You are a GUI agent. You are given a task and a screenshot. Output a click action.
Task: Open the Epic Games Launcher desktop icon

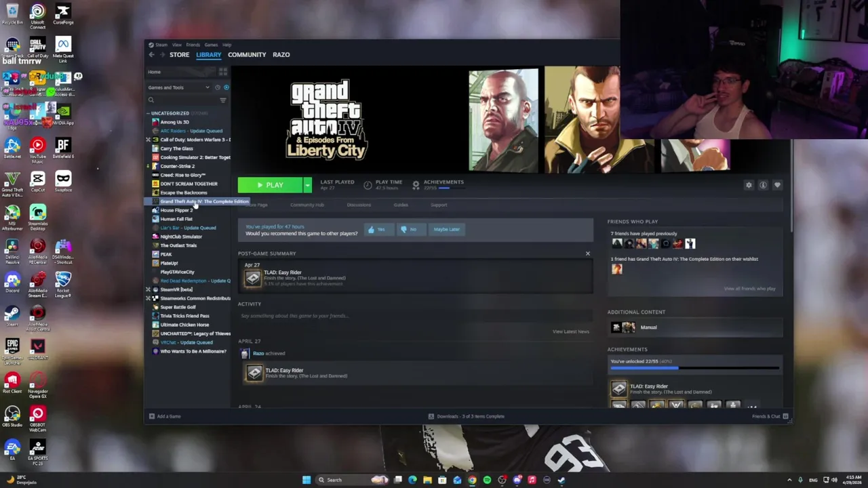[12, 350]
